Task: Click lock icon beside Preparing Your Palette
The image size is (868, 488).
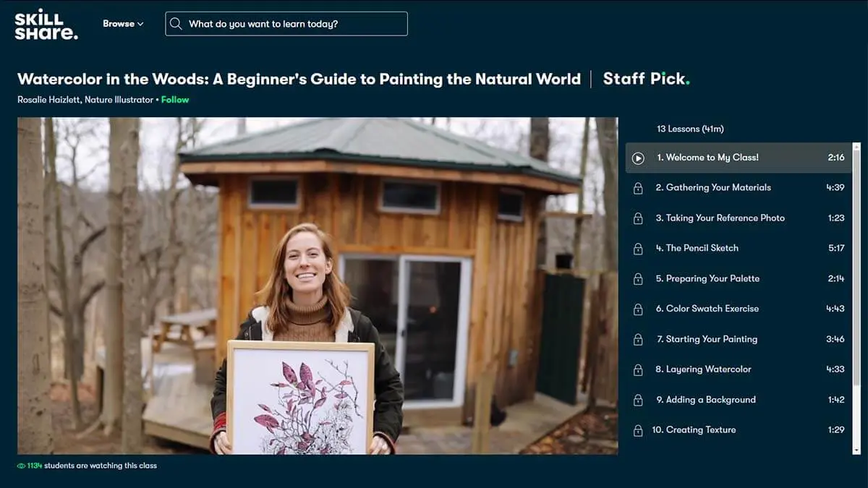Action: coord(638,279)
